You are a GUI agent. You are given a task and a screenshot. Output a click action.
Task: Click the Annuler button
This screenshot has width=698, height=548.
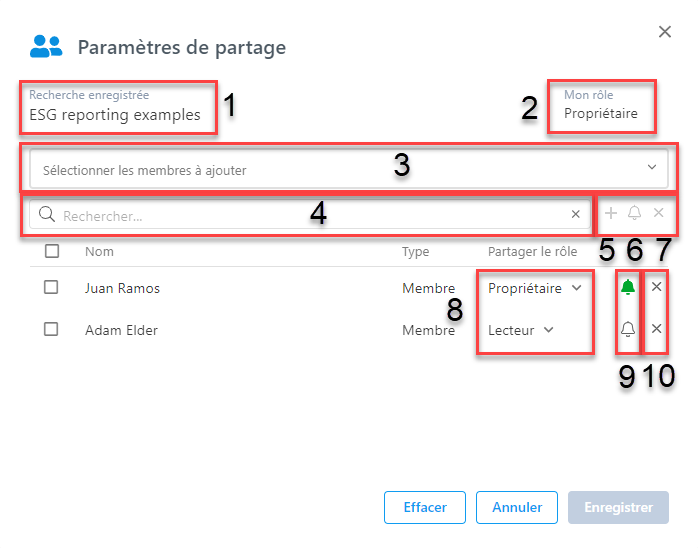(x=517, y=507)
